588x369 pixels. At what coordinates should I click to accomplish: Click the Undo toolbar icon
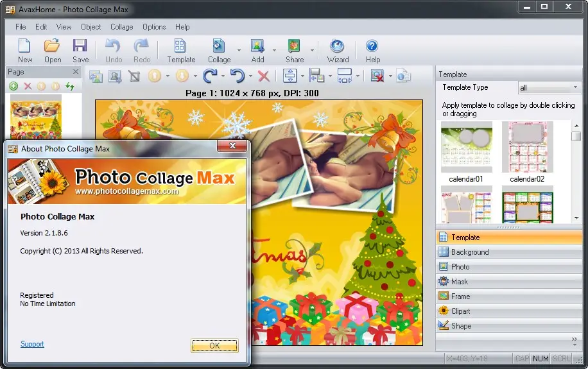tap(113, 51)
